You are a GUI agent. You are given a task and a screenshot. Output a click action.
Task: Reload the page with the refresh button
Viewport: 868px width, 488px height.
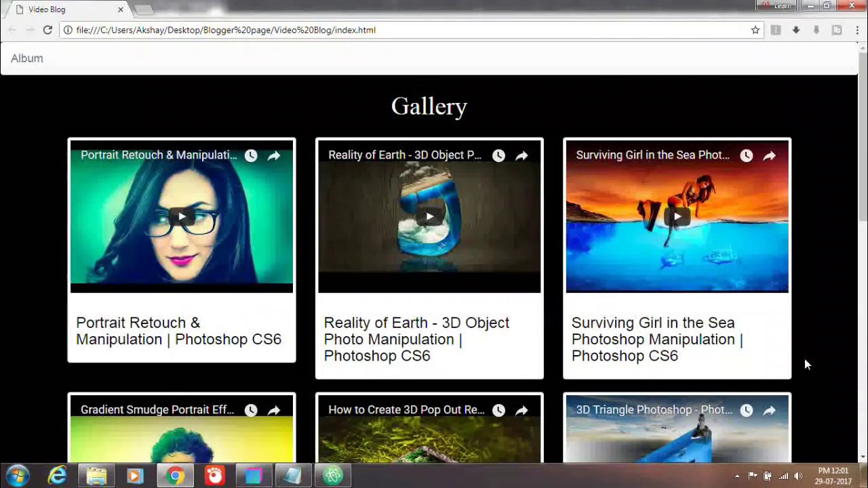[x=47, y=30]
